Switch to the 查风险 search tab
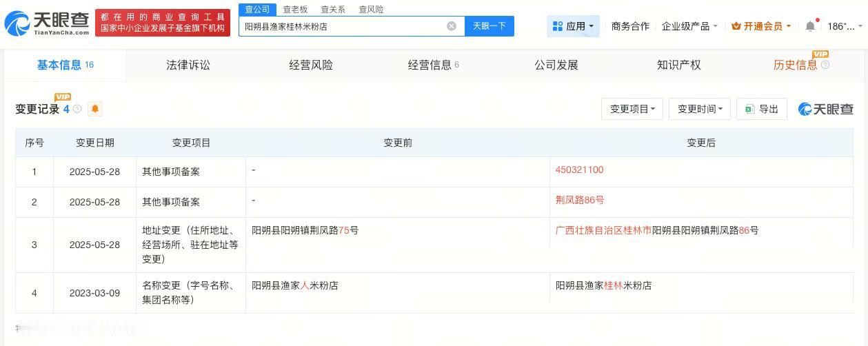The height and width of the screenshot is (346, 868). [371, 9]
